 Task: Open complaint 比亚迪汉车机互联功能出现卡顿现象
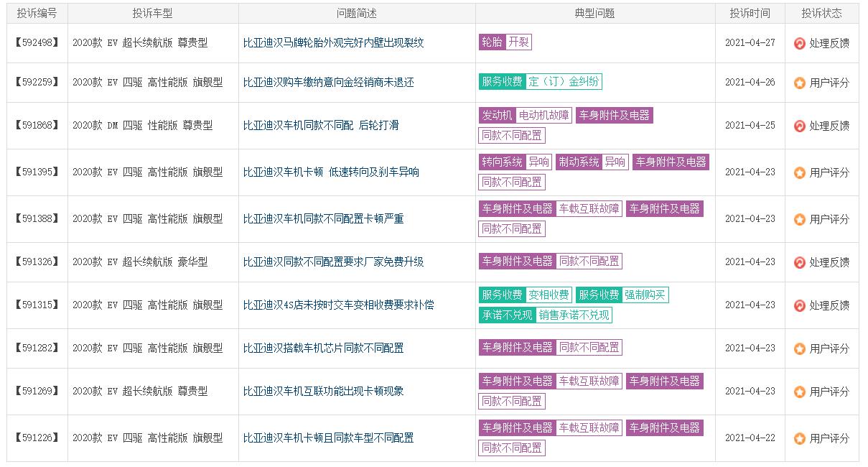tap(323, 392)
